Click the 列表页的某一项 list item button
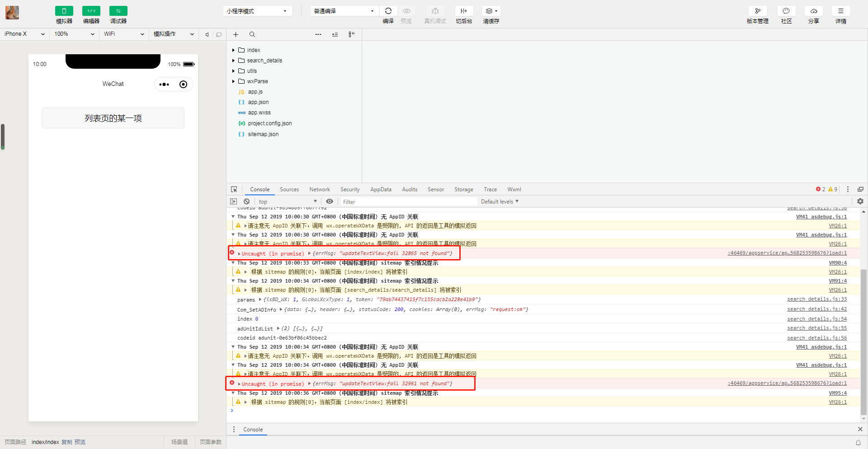Viewport: 868px width, 449px height. [x=113, y=118]
